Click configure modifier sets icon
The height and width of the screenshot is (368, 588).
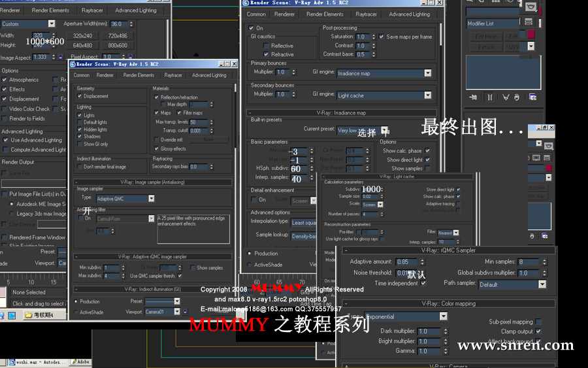point(532,97)
